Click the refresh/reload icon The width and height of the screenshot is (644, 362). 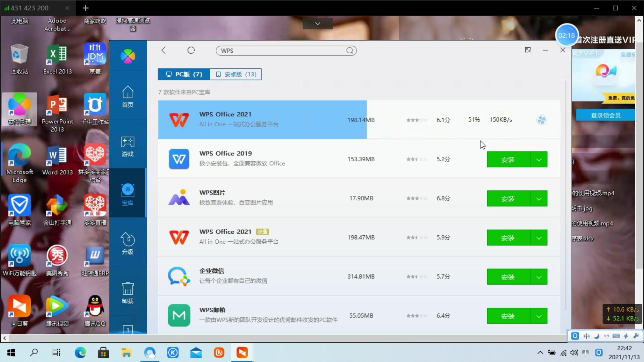coord(191,50)
